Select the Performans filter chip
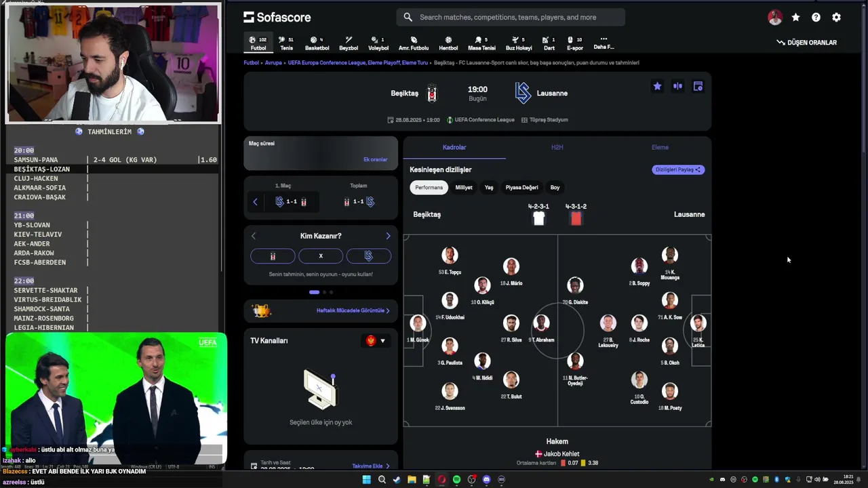 coord(429,188)
